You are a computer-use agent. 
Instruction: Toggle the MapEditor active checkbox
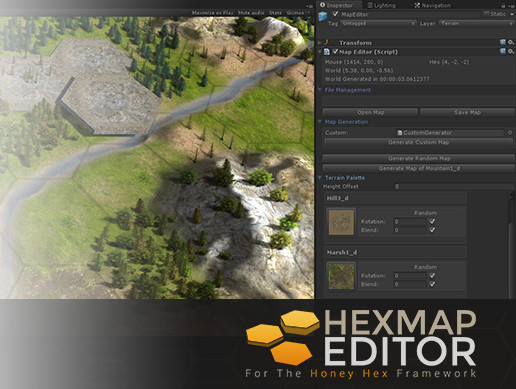[335, 14]
